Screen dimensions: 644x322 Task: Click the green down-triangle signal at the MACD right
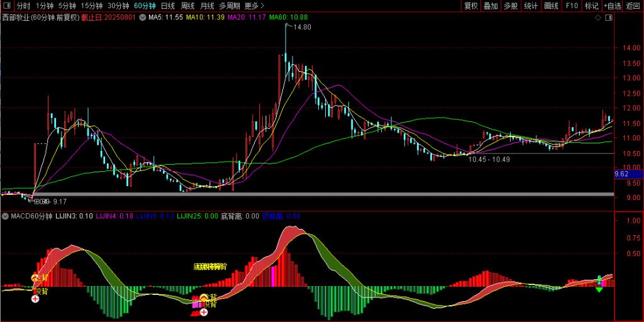click(x=599, y=289)
